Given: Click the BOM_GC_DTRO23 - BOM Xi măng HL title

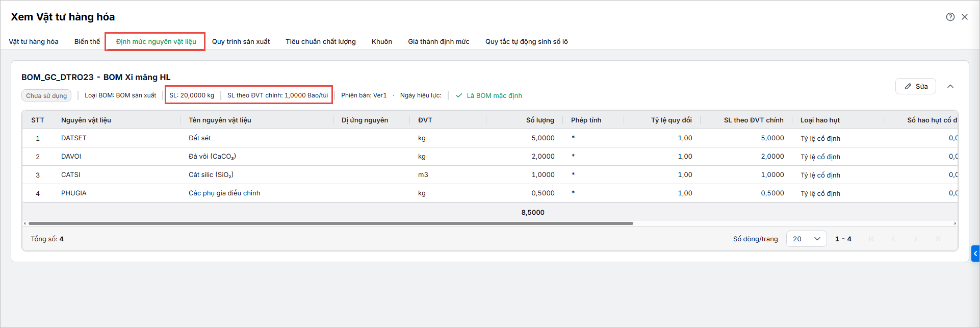Looking at the screenshot, I should tap(96, 78).
